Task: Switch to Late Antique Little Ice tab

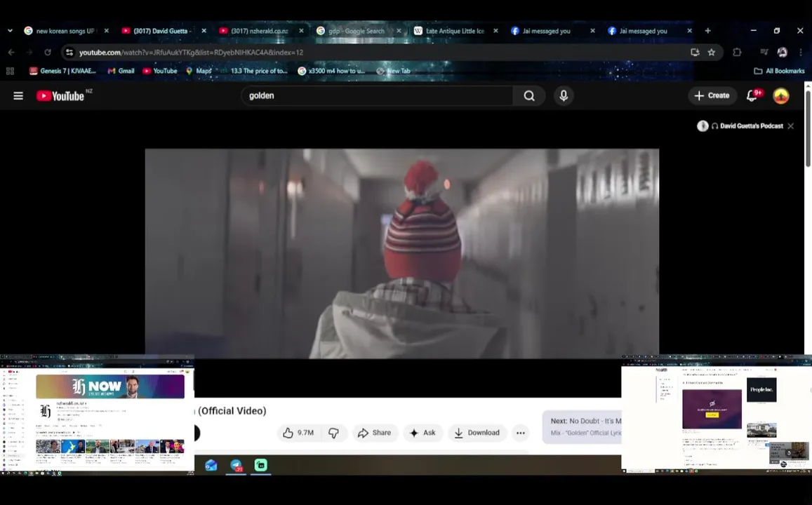Action: 455,31
